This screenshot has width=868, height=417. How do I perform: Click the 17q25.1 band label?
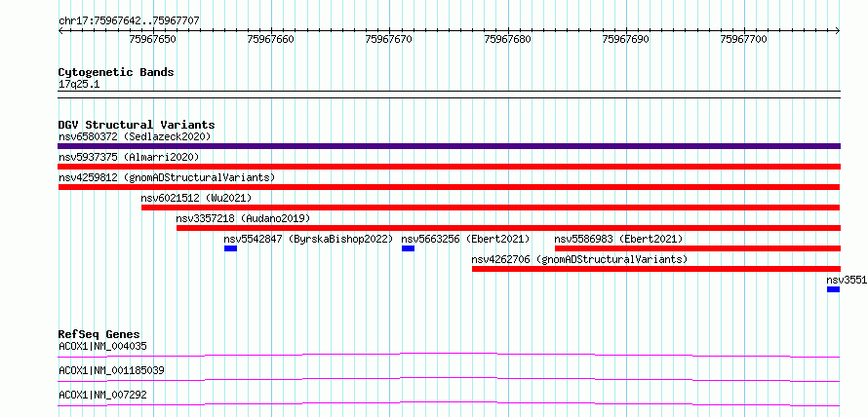tap(79, 85)
